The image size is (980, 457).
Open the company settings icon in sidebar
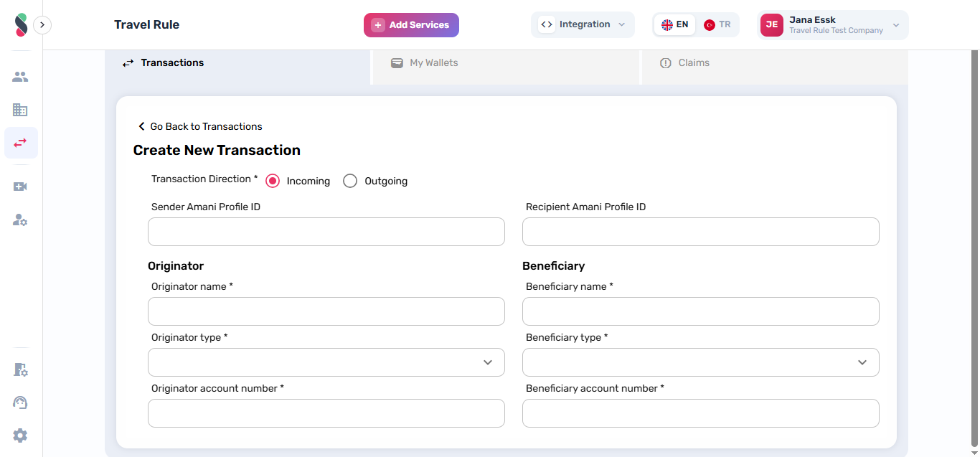point(20,369)
